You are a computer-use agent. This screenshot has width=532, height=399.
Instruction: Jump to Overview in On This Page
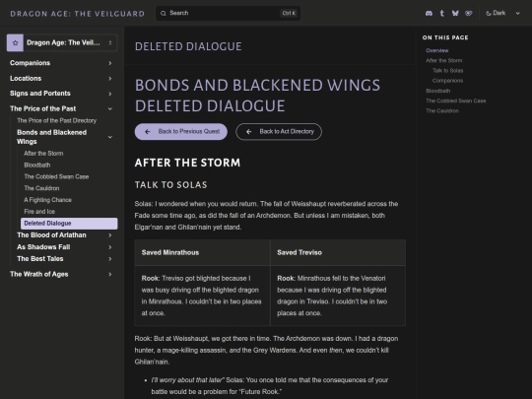[x=437, y=50]
